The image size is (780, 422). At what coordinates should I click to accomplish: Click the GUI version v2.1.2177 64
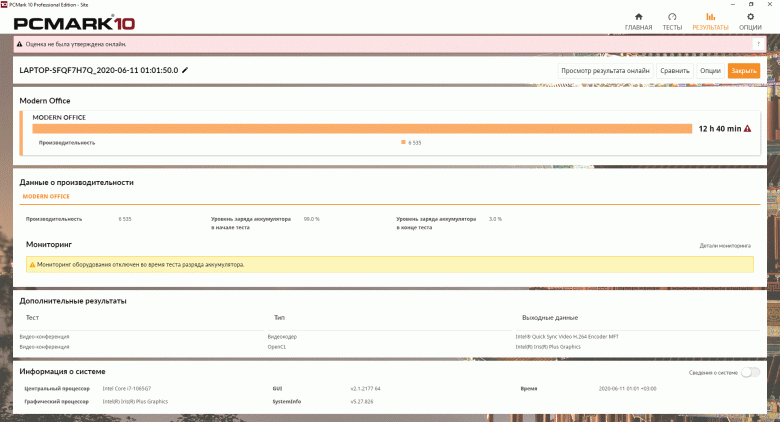[x=365, y=389]
